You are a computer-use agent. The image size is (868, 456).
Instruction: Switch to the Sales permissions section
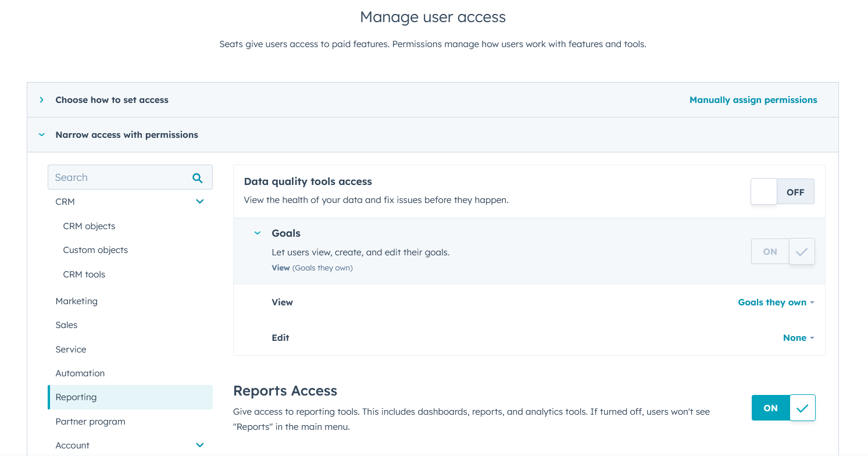click(x=66, y=325)
